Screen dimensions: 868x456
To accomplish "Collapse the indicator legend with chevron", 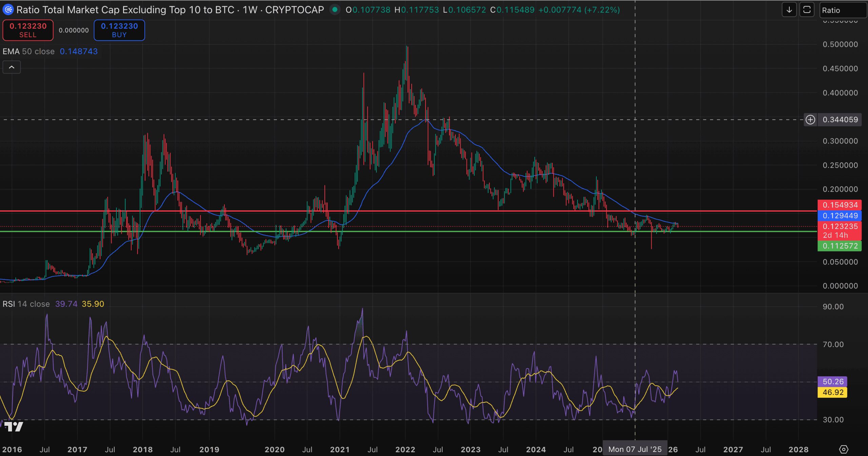I will click(x=12, y=67).
